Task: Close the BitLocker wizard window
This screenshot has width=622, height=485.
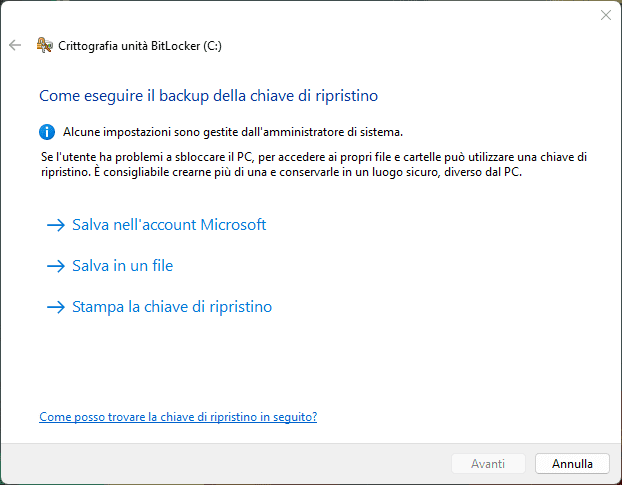Action: 605,15
